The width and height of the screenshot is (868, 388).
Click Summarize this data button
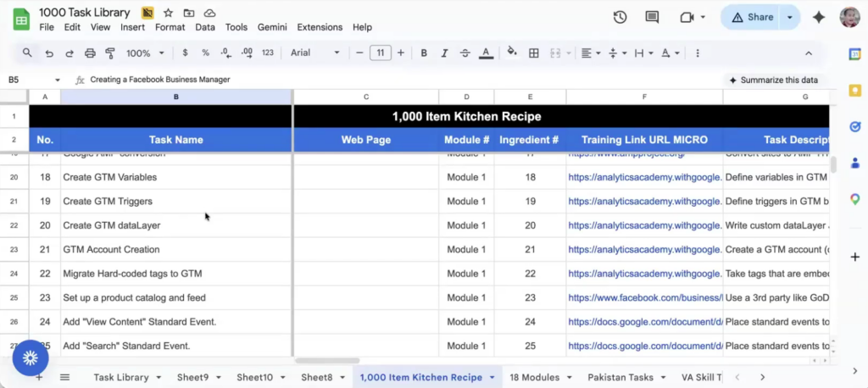(773, 80)
